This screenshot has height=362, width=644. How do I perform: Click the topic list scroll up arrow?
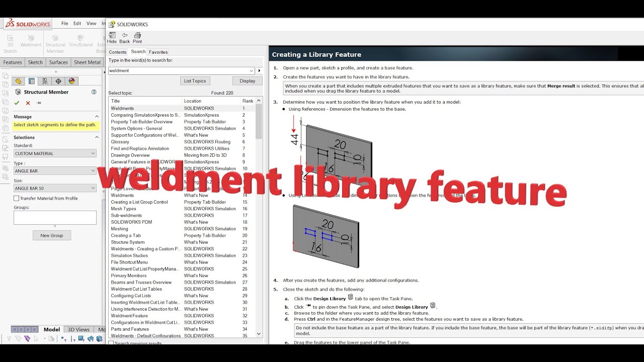click(x=259, y=101)
